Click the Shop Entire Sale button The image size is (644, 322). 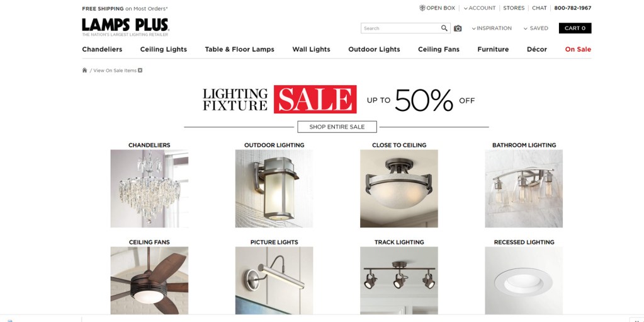pyautogui.click(x=337, y=127)
